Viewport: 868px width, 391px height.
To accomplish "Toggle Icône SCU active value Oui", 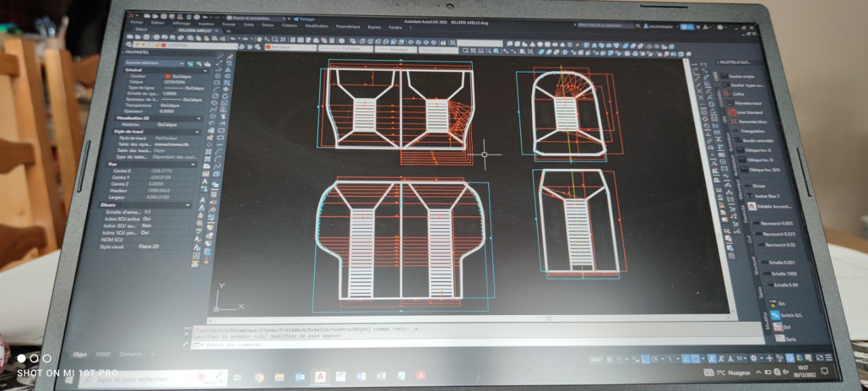I will pos(146,219).
